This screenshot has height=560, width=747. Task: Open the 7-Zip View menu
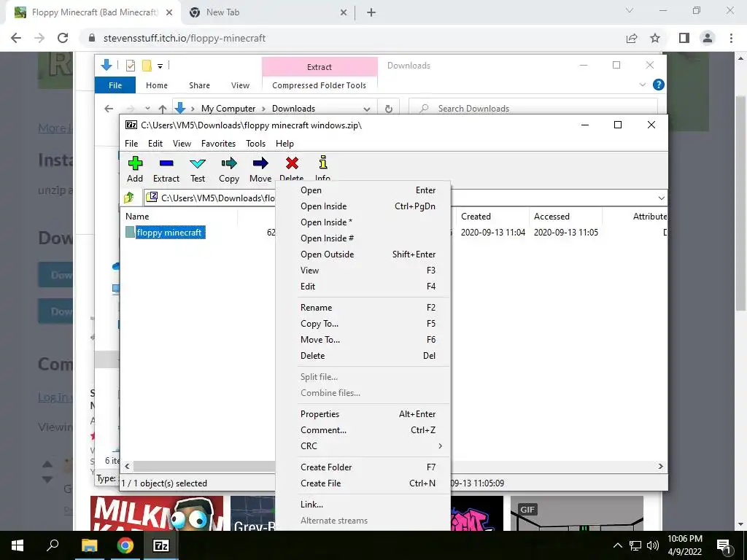pos(182,144)
